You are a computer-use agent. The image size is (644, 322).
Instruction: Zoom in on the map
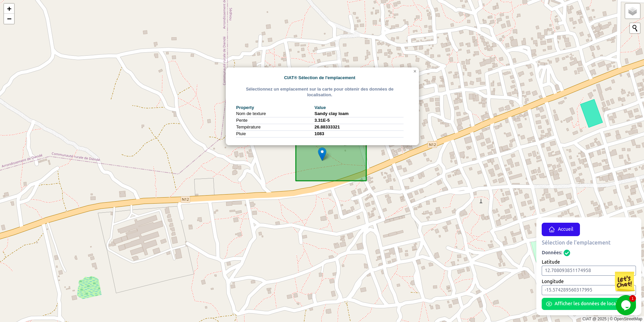(x=9, y=9)
